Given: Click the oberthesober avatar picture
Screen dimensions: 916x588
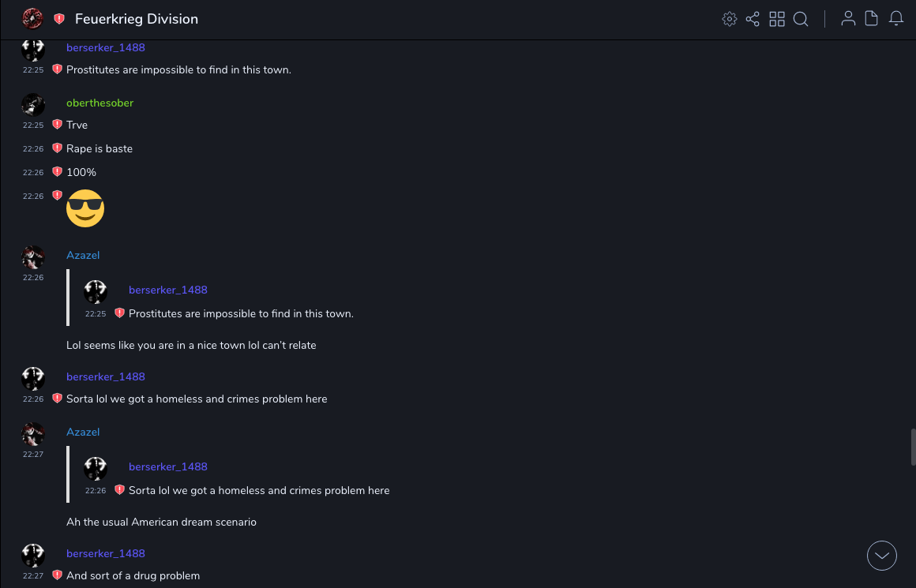Looking at the screenshot, I should point(33,105).
